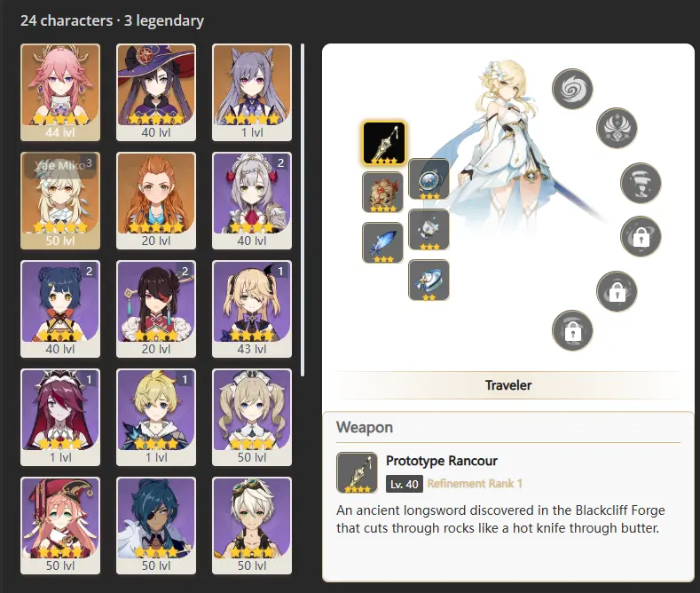This screenshot has height=593, width=700.
Task: Choose Kaeya eyepatch character card at 50 lvl
Action: [x=156, y=526]
